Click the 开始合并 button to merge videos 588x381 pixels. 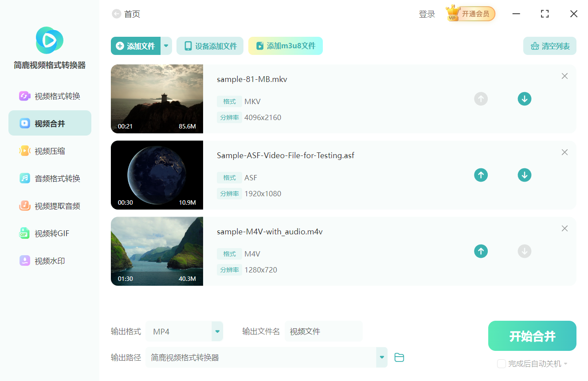(x=532, y=336)
